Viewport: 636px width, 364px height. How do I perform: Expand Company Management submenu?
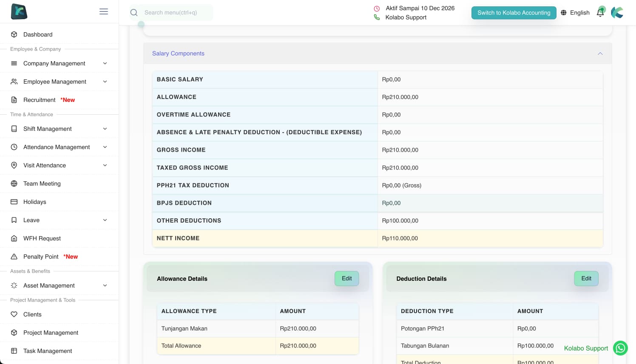[105, 63]
